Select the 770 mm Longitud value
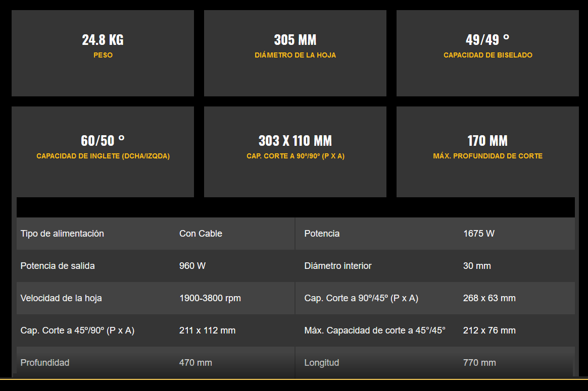588x391 pixels. pos(479,363)
